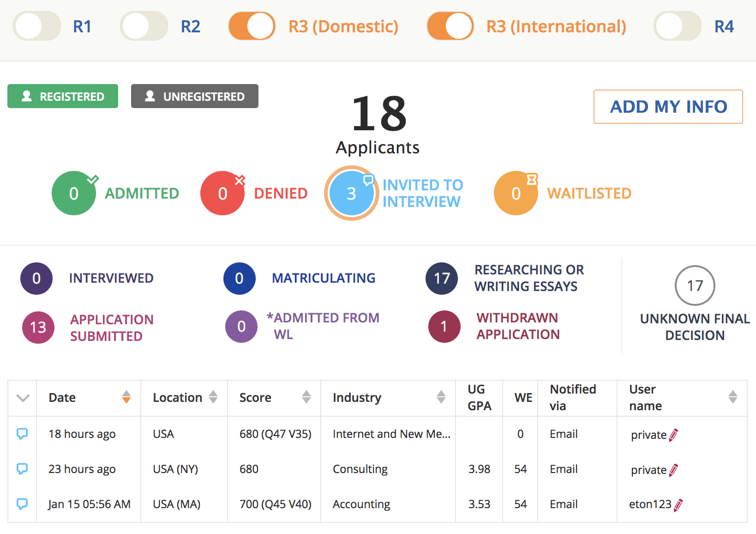Filter by Registered applicants
The image size is (756, 534).
[x=63, y=96]
